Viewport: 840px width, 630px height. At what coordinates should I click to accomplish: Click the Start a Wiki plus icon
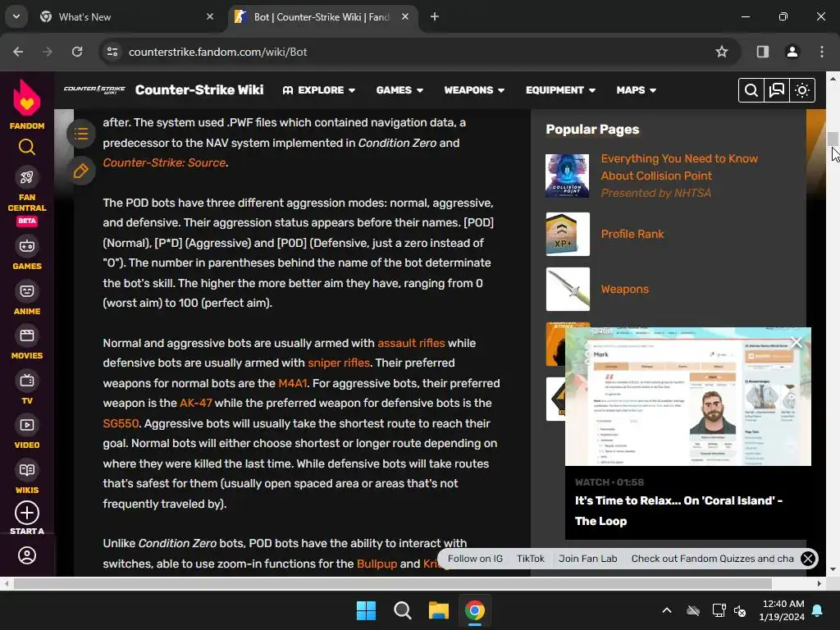27,514
